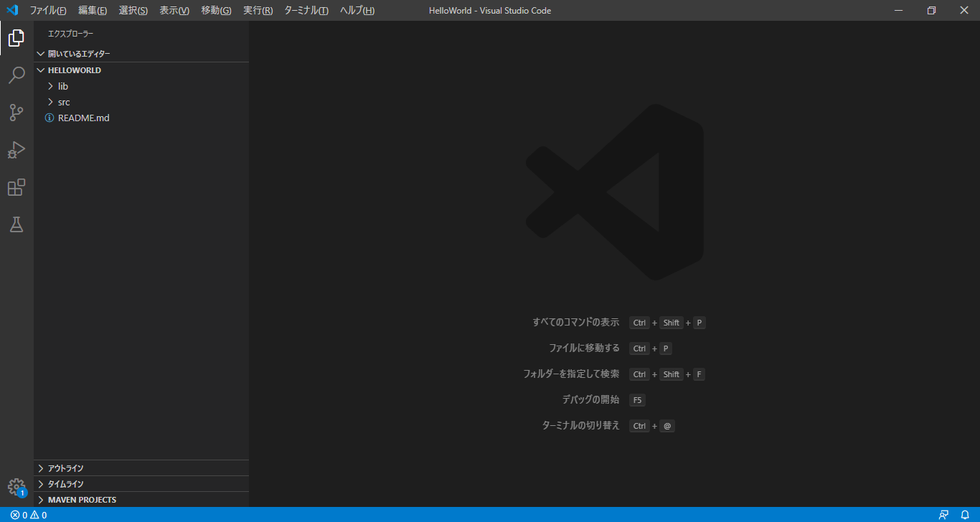980x522 pixels.
Task: Open the 編集(E) menu
Action: (x=93, y=11)
